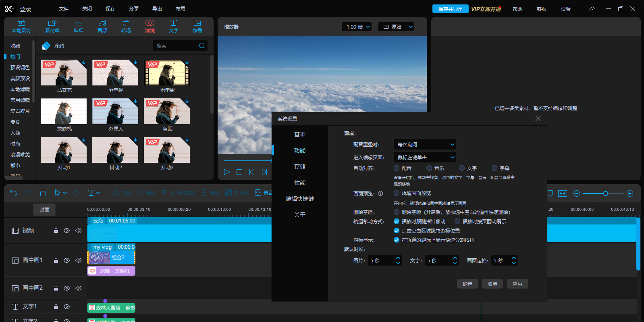Open the 导出 menu
644x322 pixels.
point(157,9)
